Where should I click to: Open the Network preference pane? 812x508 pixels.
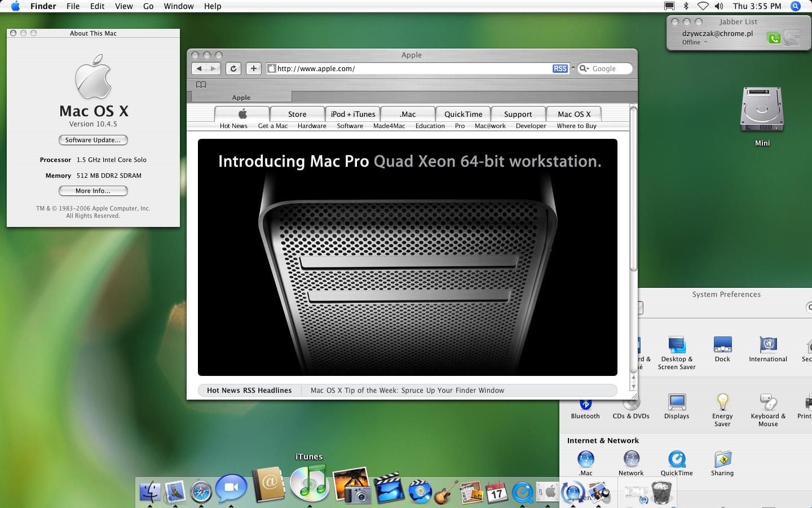click(631, 463)
